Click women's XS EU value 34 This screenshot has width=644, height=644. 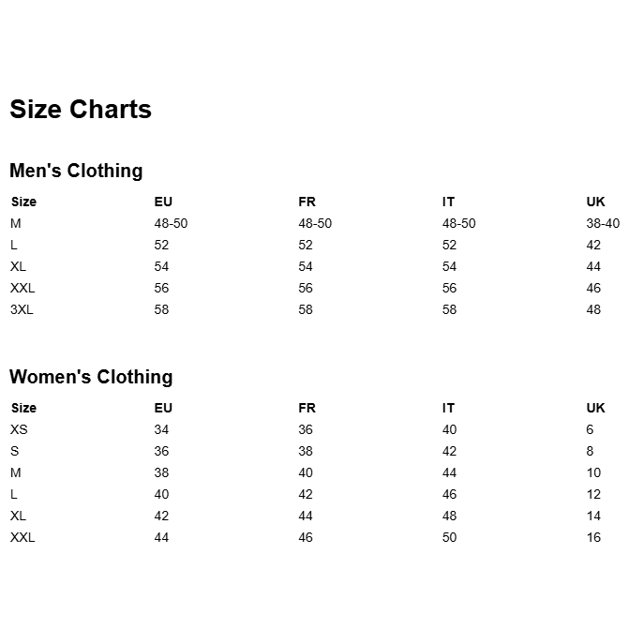pyautogui.click(x=161, y=429)
